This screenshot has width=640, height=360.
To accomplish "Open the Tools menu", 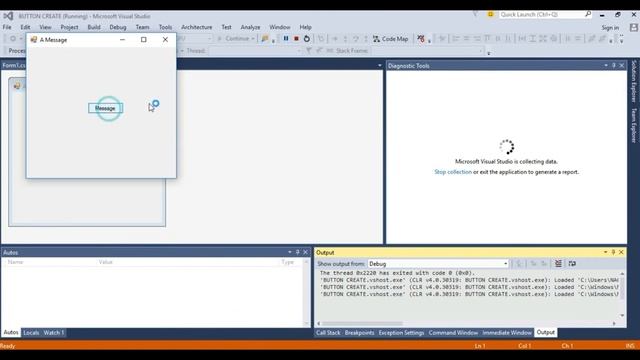I will [165, 27].
